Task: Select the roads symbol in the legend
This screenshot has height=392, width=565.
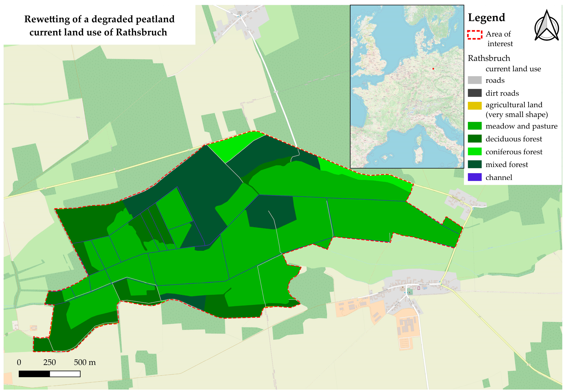Action: [x=475, y=80]
